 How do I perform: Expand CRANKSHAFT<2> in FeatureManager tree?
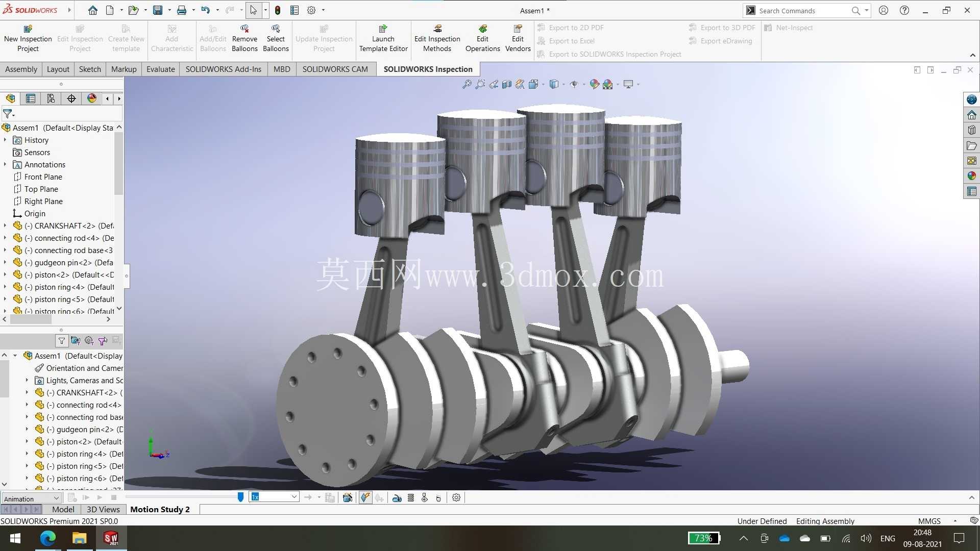[x=5, y=226]
